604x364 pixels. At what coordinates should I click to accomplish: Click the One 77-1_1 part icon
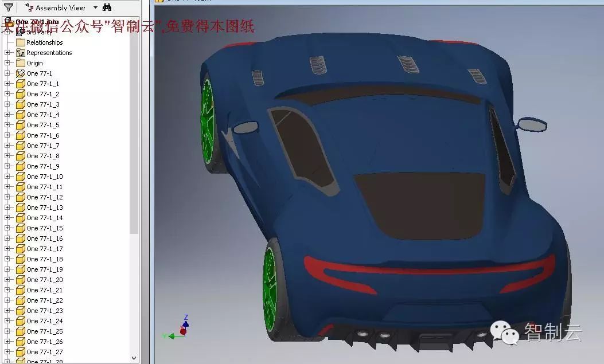click(x=21, y=84)
